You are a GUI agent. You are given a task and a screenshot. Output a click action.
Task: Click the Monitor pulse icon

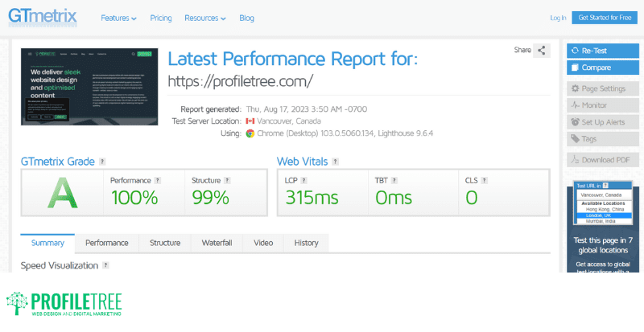[575, 105]
